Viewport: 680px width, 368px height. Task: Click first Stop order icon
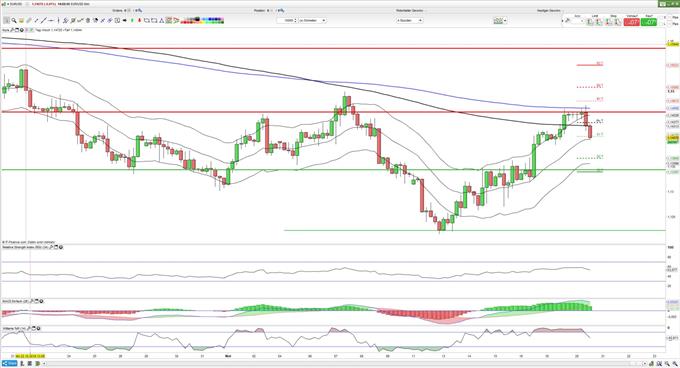[608, 22]
